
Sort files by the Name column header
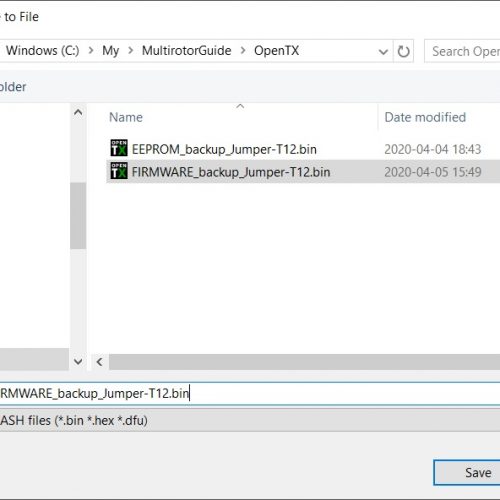coord(126,117)
